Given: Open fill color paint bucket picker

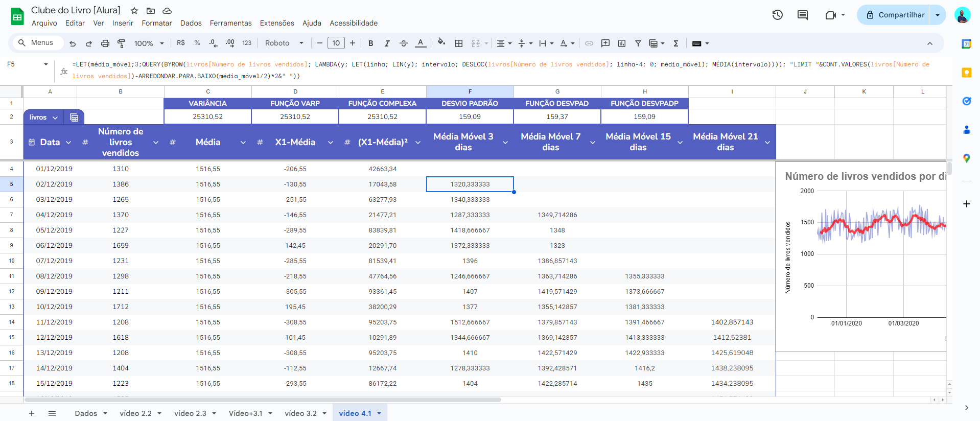Looking at the screenshot, I should 441,43.
